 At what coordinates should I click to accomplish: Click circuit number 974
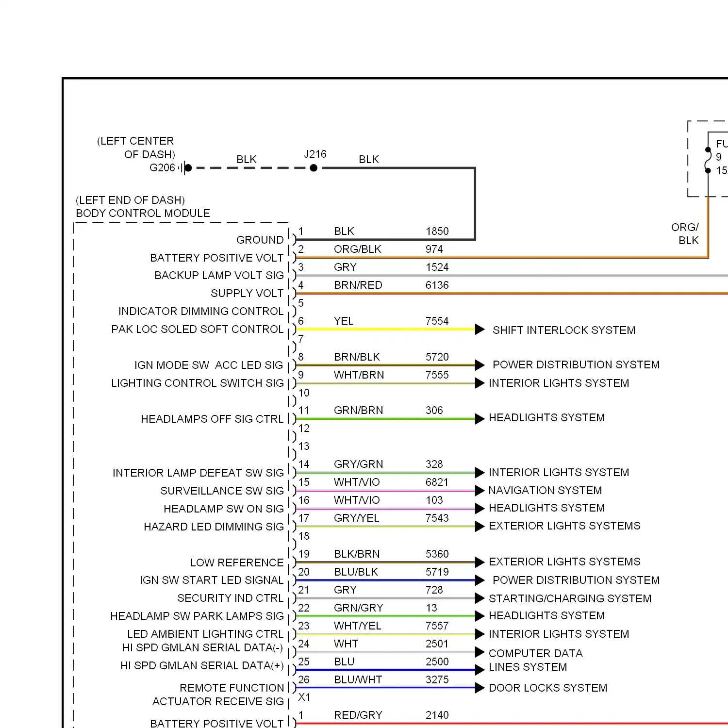click(x=434, y=249)
